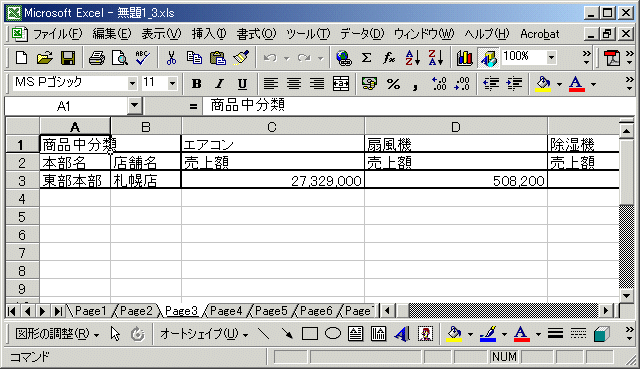Open Print Preview icon
Image resolution: width=640 pixels, height=369 pixels.
pos(120,58)
